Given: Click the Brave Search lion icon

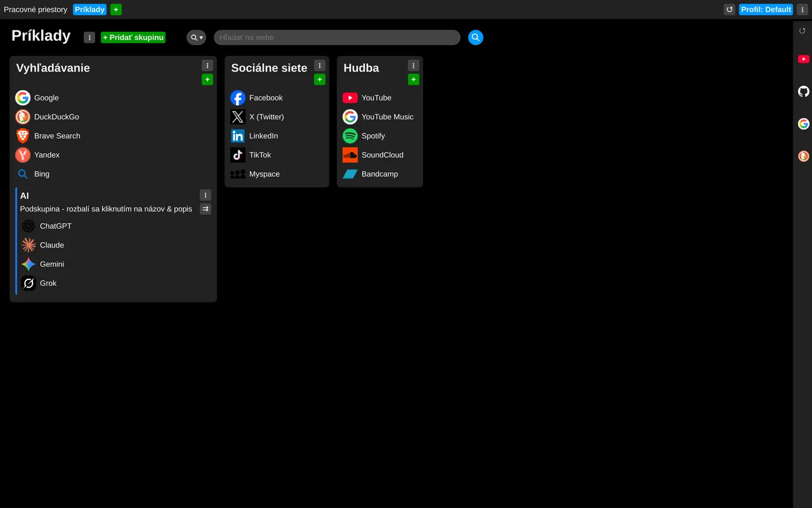Looking at the screenshot, I should [x=23, y=136].
